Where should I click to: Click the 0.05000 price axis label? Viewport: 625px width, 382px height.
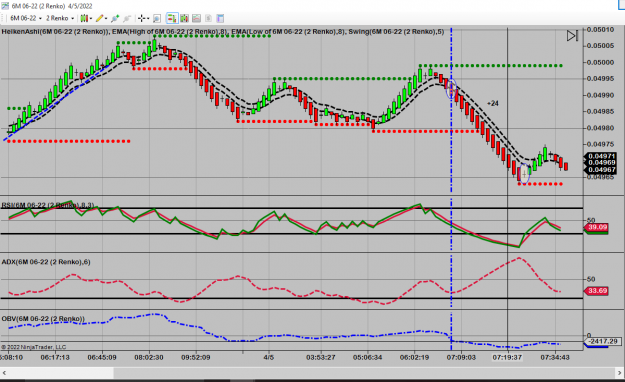point(600,62)
